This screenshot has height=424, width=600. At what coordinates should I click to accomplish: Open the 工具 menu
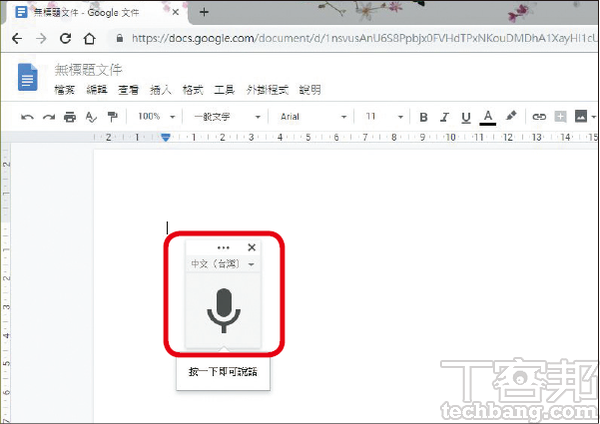coord(226,90)
